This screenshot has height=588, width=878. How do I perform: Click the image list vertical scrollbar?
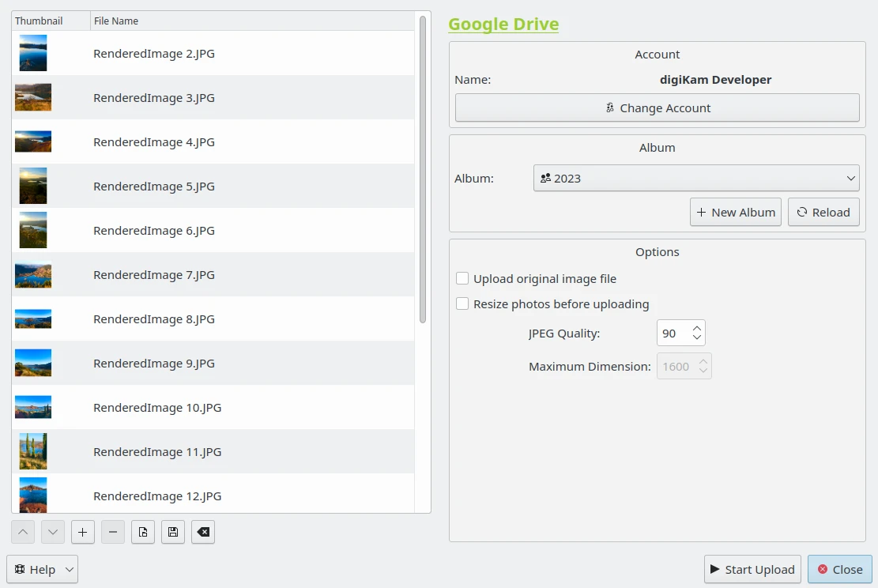[423, 170]
